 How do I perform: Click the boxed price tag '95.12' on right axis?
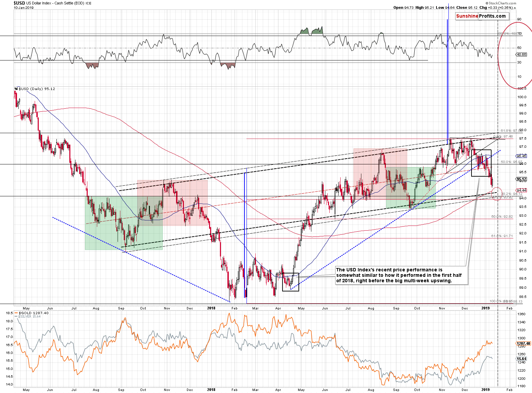coord(521,179)
